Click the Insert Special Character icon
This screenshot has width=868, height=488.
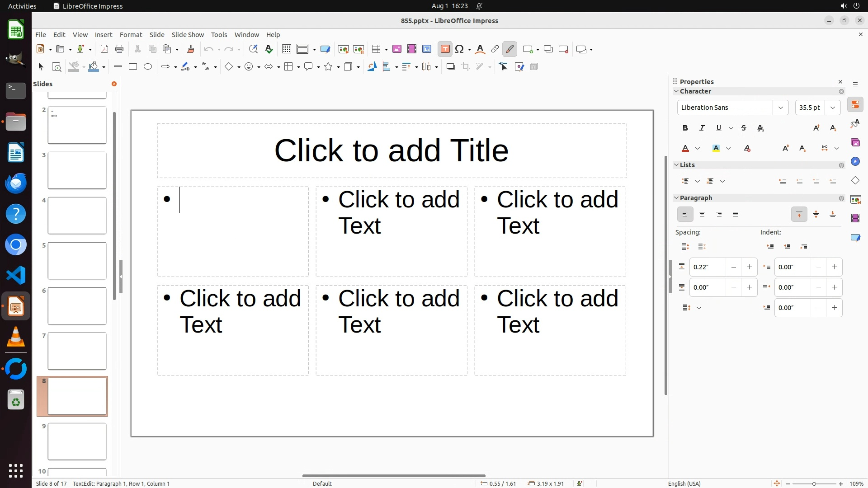coord(459,49)
